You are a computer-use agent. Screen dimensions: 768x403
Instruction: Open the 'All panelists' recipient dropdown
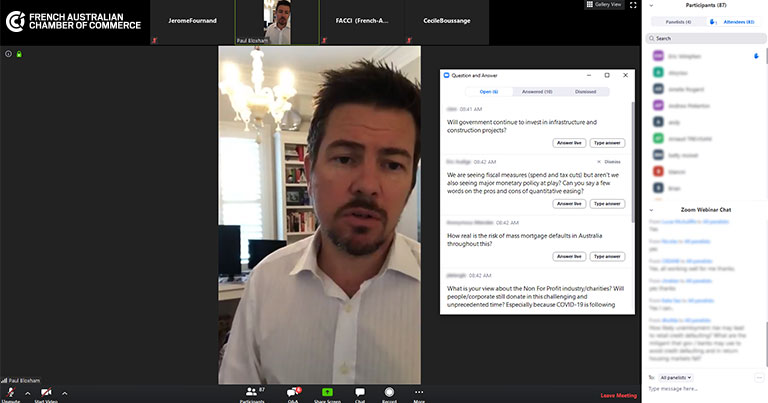tap(677, 377)
